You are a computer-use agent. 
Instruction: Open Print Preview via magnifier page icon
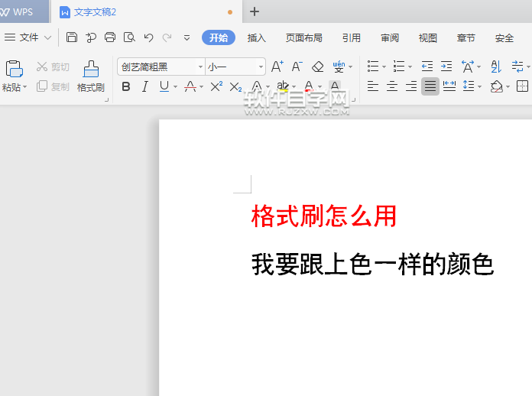129,37
